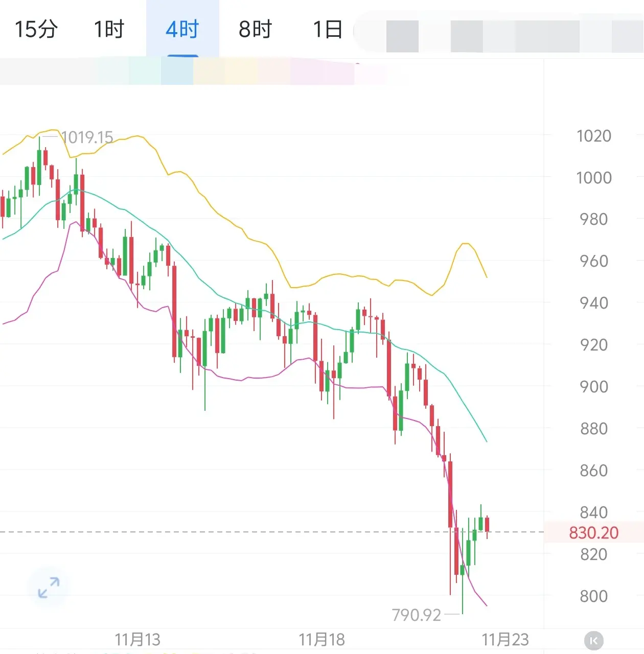Select the green candle at the 790.92 low

coord(463,570)
